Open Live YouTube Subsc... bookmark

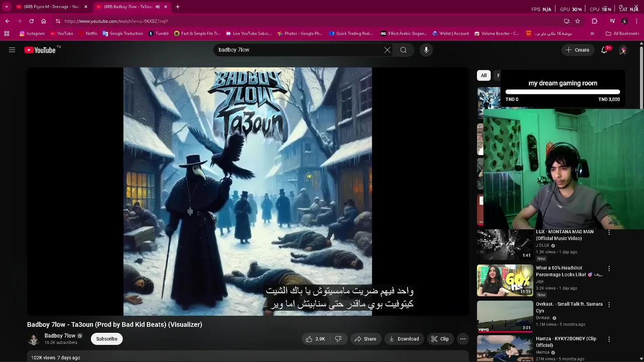click(249, 34)
